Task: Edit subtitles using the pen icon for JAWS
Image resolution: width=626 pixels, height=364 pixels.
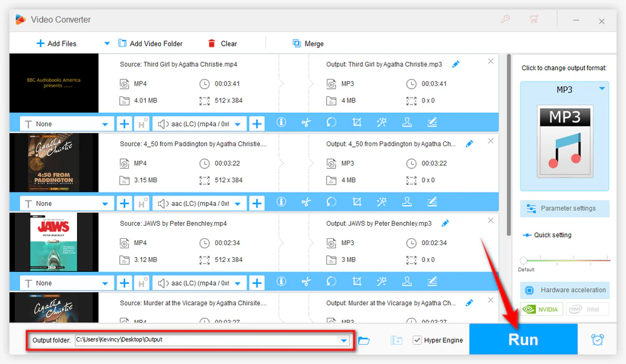Action: (x=432, y=282)
